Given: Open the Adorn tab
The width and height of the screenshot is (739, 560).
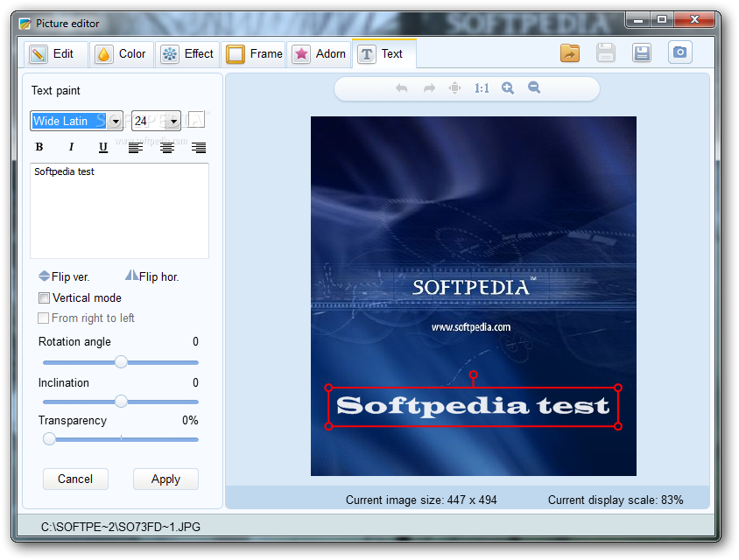Looking at the screenshot, I should pyautogui.click(x=319, y=53).
